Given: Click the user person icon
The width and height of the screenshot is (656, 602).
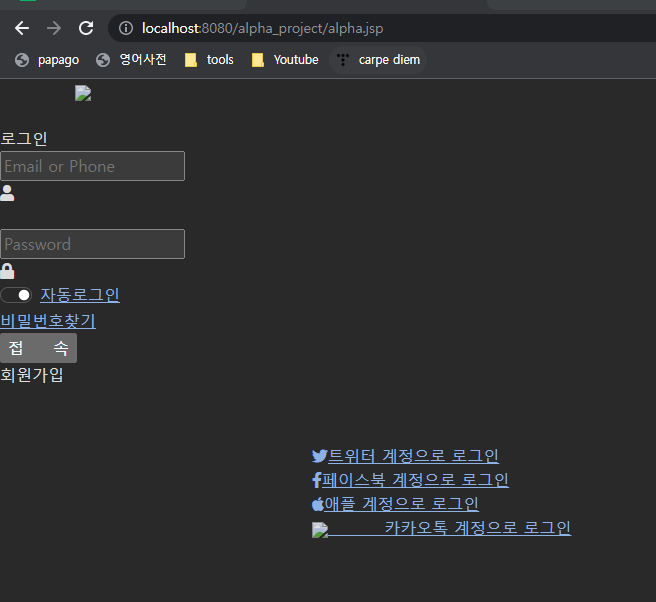Looking at the screenshot, I should [7, 193].
